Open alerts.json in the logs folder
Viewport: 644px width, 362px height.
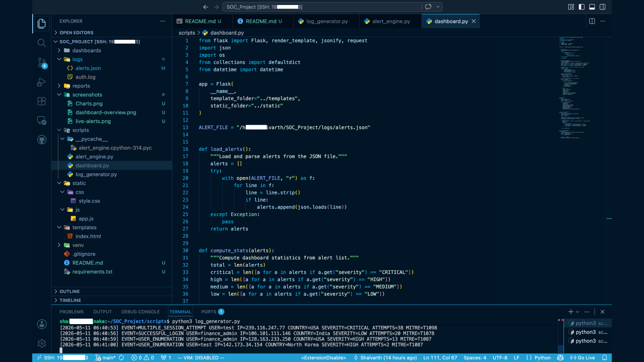click(x=88, y=68)
